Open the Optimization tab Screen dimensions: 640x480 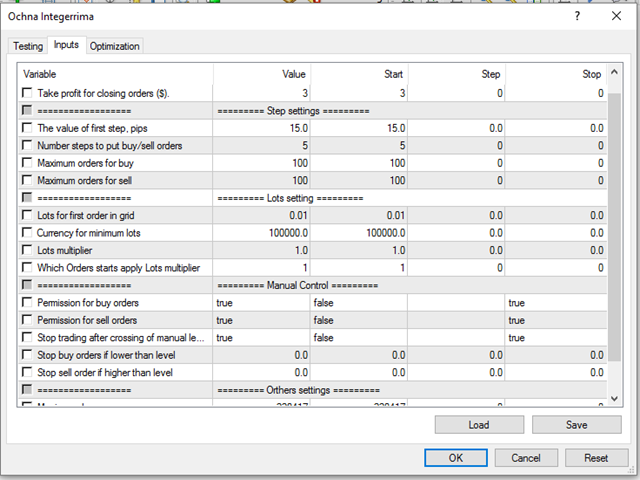(115, 46)
